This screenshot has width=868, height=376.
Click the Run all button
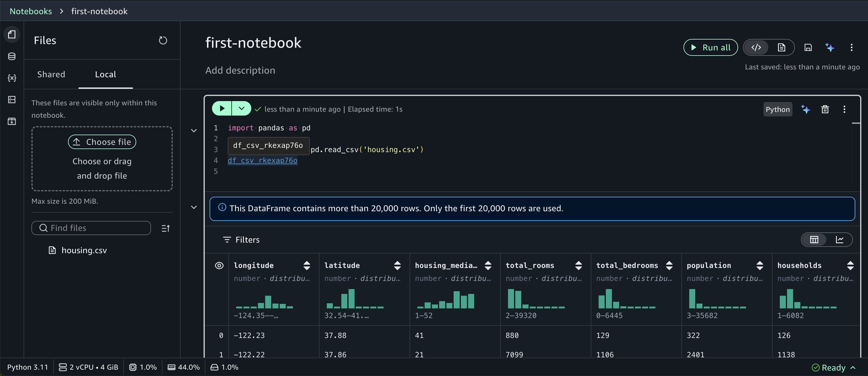[710, 47]
